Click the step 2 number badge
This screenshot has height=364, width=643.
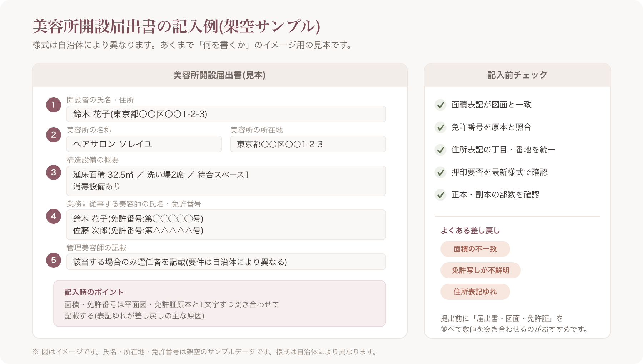(54, 135)
